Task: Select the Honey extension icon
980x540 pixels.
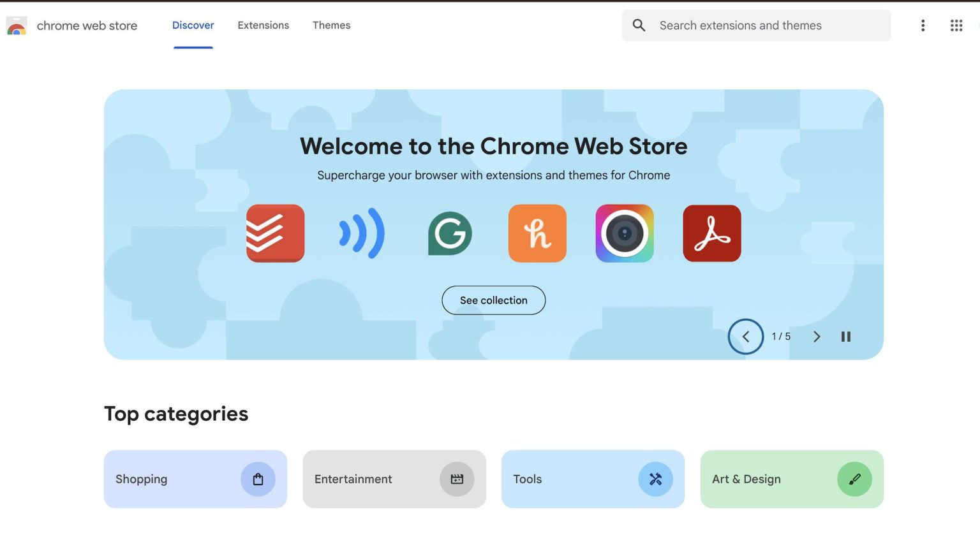Action: 537,233
